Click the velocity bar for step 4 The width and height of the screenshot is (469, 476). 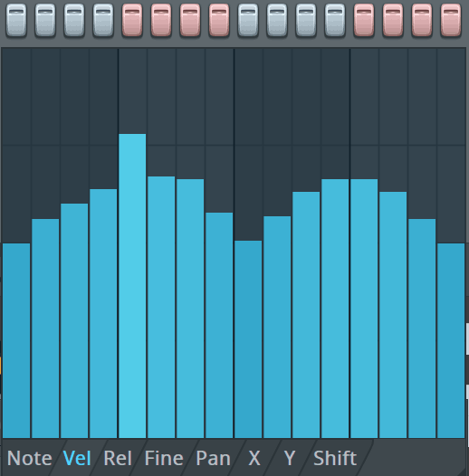click(103, 314)
